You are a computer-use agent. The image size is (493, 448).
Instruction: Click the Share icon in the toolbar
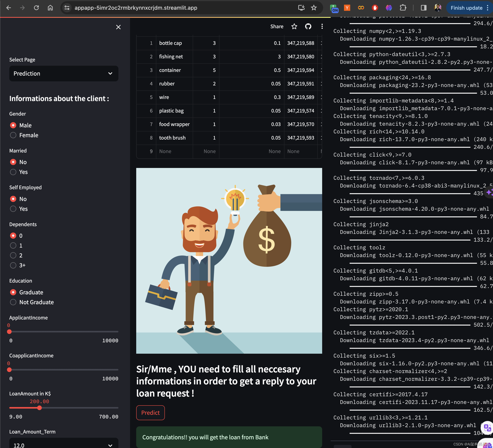point(277,27)
